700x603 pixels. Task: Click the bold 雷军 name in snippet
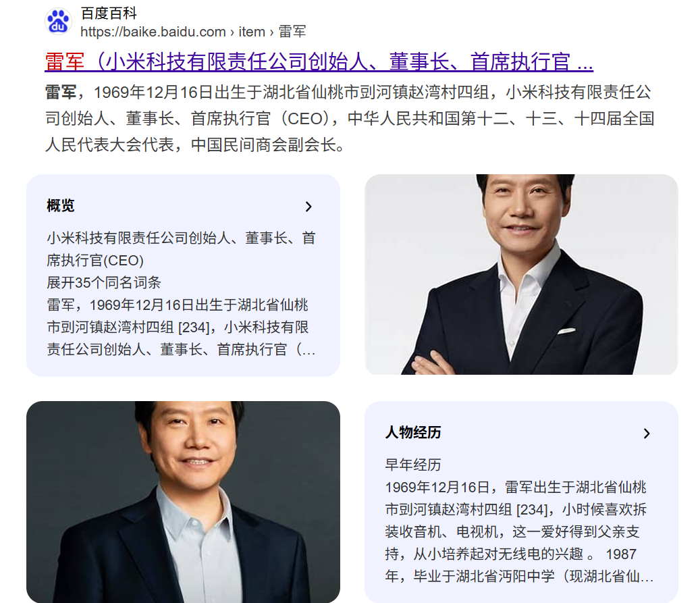coord(61,92)
